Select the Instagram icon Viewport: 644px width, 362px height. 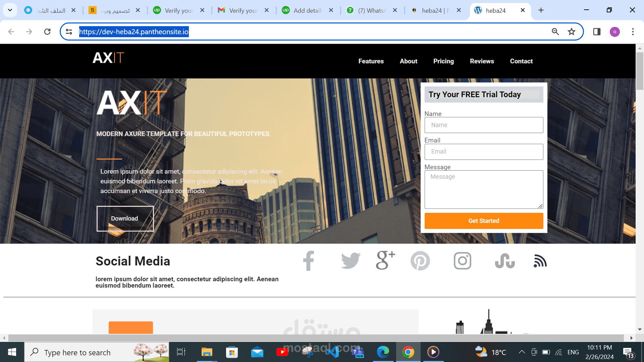(x=462, y=261)
